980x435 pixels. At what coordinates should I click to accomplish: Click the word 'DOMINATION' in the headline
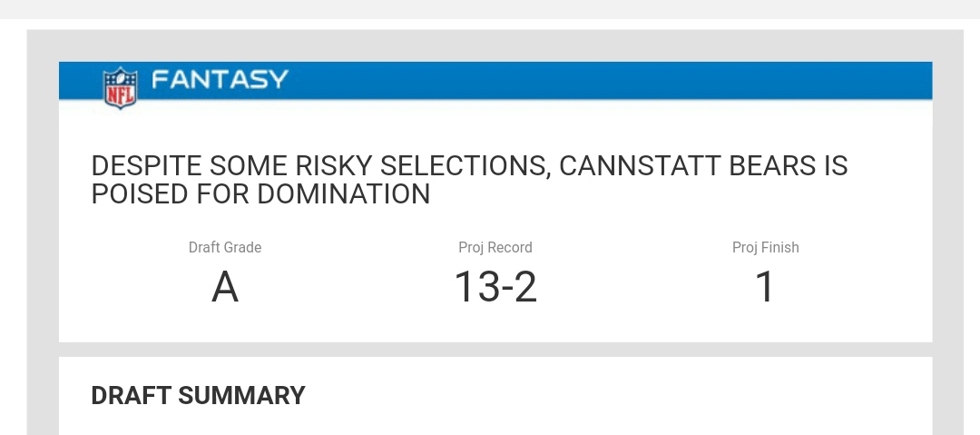coord(343,194)
